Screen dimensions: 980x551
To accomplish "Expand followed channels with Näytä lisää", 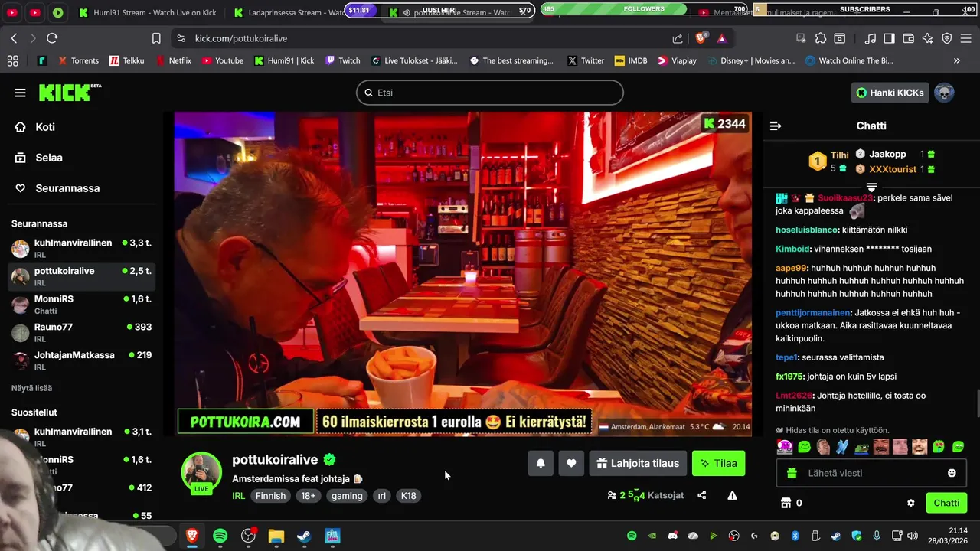I will [31, 388].
